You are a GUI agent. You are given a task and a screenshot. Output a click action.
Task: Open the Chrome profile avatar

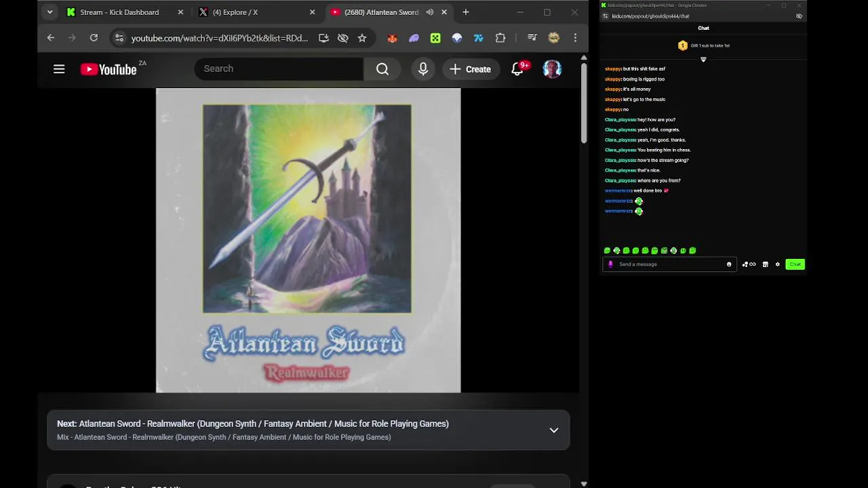[554, 38]
